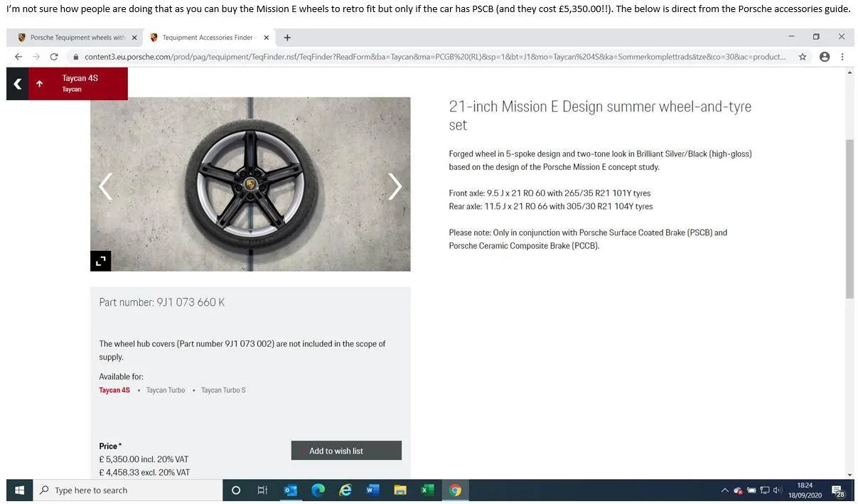
Task: Open the battery status tray icon
Action: pyautogui.click(x=751, y=490)
